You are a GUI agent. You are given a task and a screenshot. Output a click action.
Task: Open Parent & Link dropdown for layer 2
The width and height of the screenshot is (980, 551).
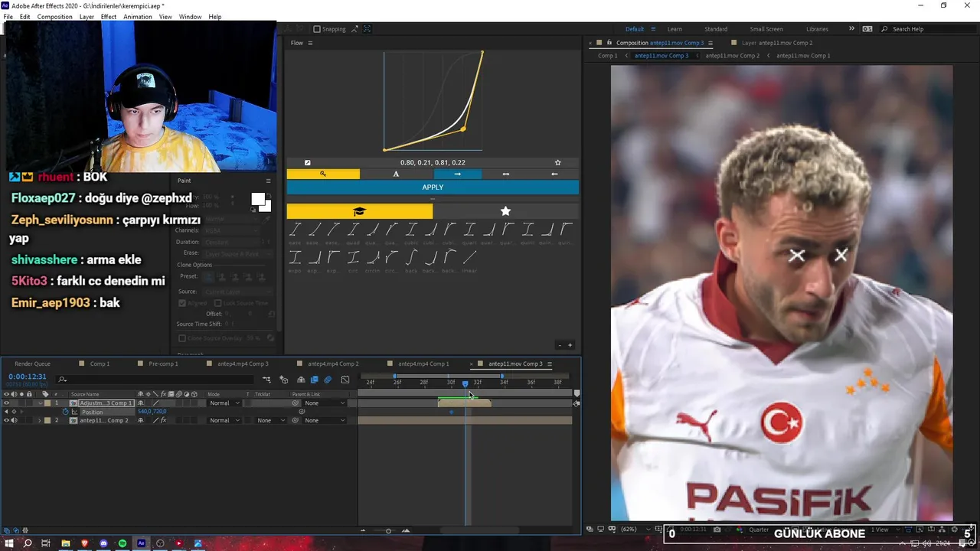point(325,420)
